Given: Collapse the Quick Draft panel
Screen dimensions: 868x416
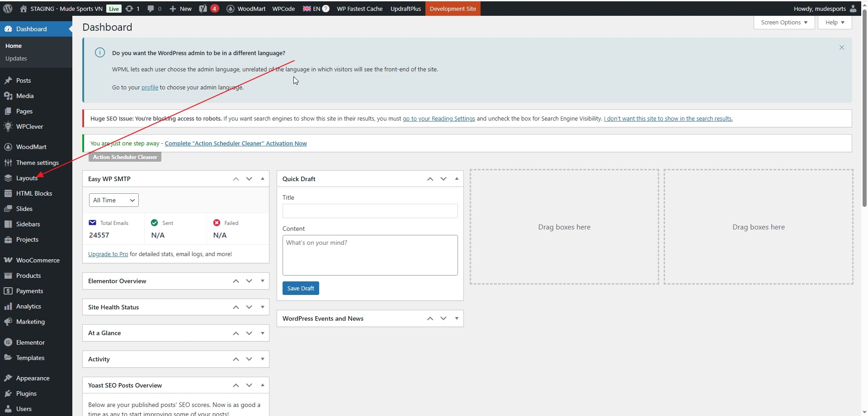Looking at the screenshot, I should click(x=457, y=179).
